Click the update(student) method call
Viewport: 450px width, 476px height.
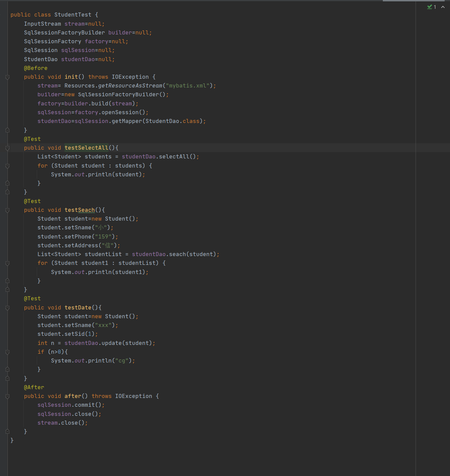click(127, 343)
